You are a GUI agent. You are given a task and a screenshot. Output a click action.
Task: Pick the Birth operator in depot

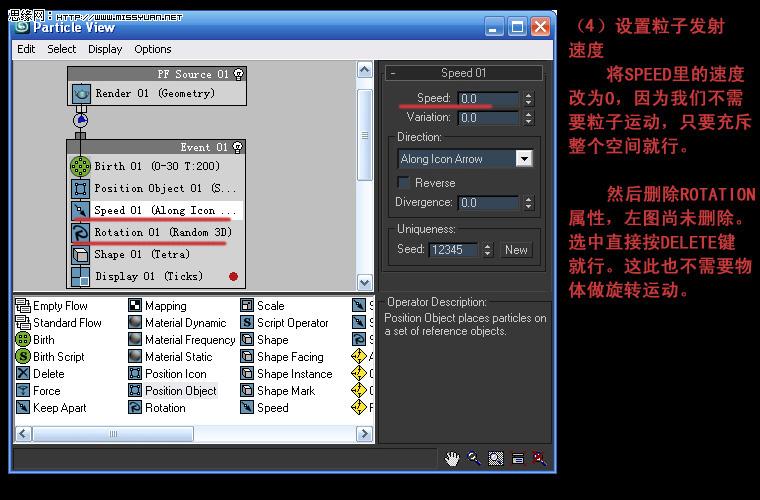[x=35, y=340]
